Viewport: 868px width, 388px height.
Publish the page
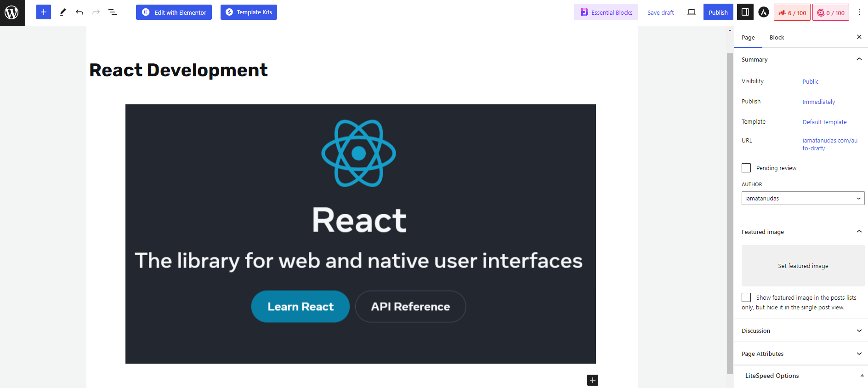718,12
